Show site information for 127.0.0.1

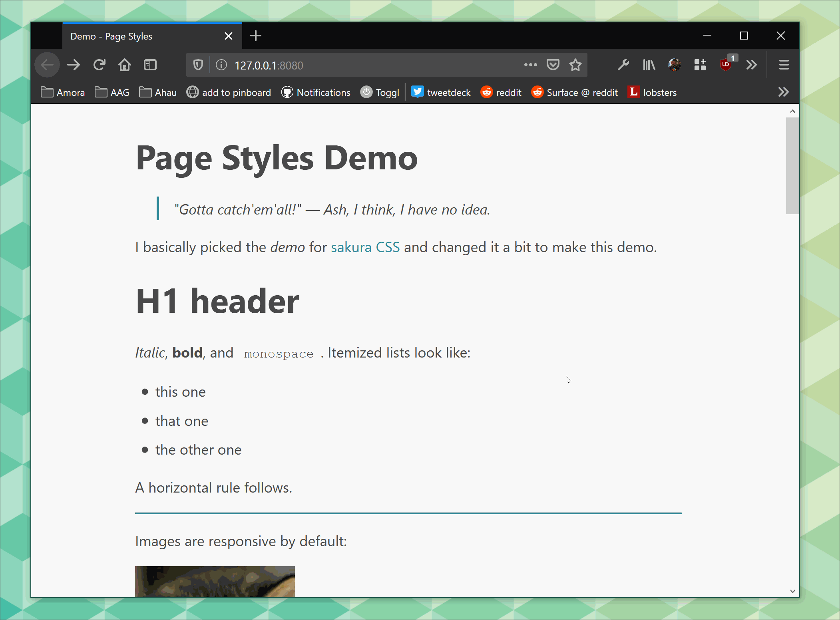221,65
